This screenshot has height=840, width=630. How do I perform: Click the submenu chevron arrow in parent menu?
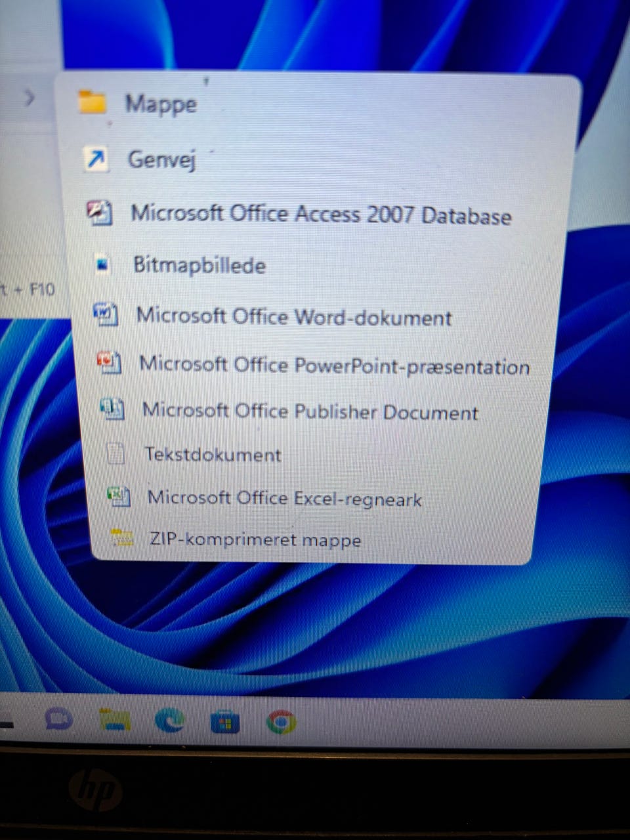[x=29, y=98]
